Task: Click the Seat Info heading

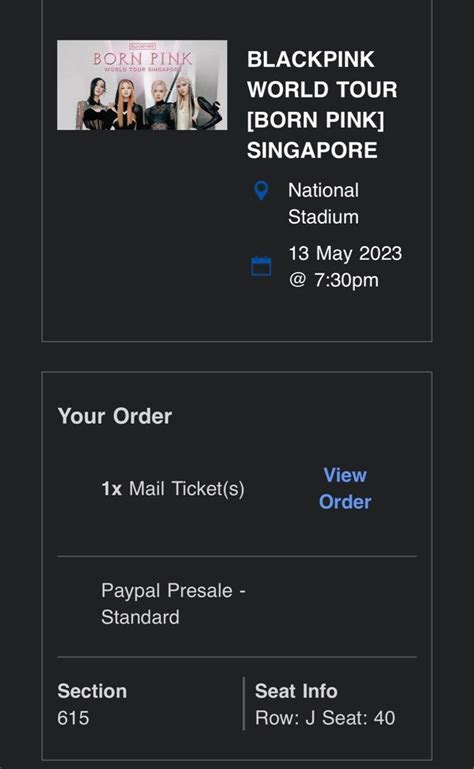Action: (x=296, y=691)
